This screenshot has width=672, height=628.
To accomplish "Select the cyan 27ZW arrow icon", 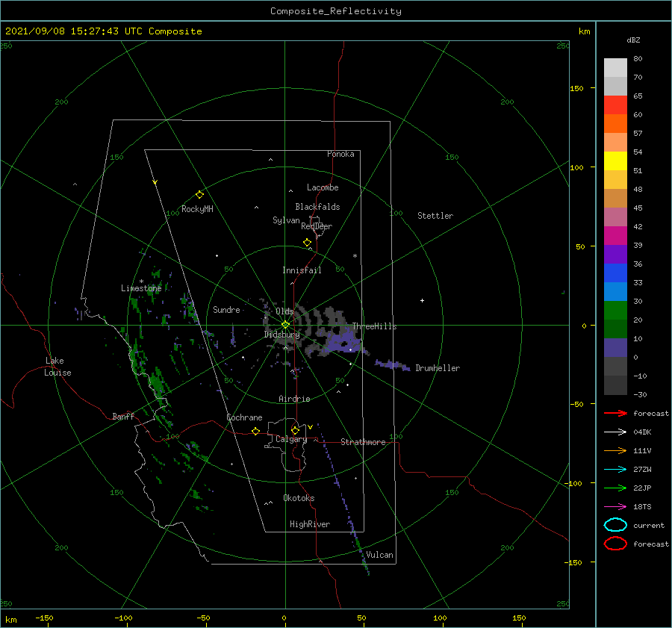I will [x=615, y=470].
